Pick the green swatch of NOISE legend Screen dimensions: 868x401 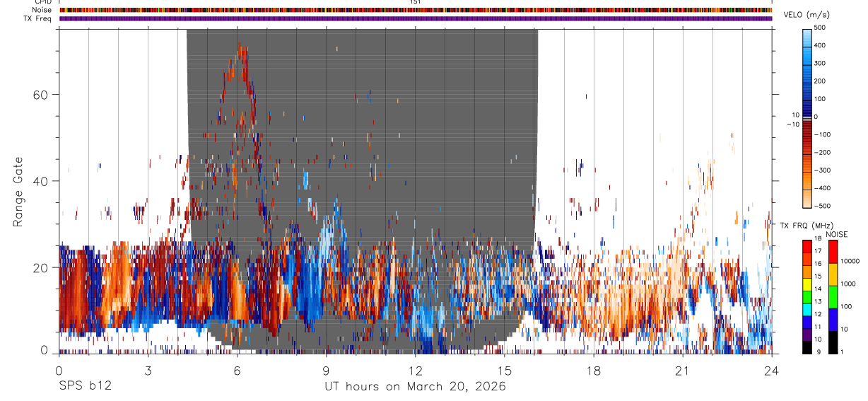click(x=833, y=297)
